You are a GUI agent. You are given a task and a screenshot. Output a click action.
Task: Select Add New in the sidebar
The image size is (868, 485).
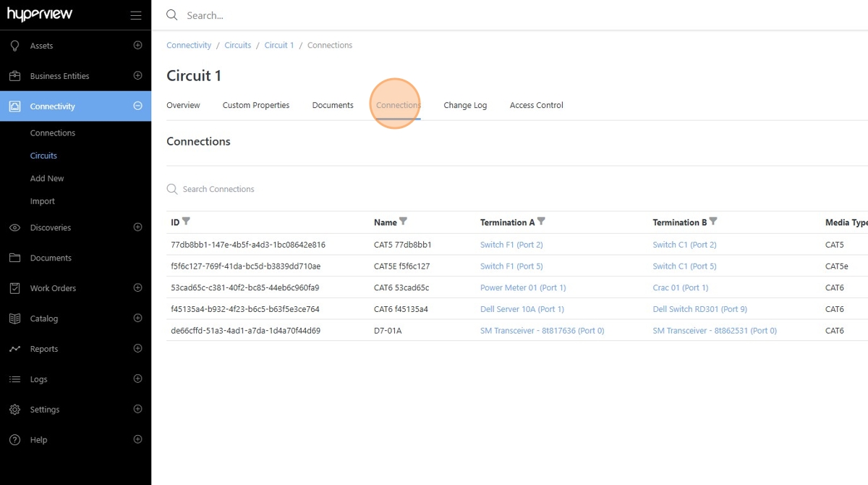pyautogui.click(x=47, y=179)
